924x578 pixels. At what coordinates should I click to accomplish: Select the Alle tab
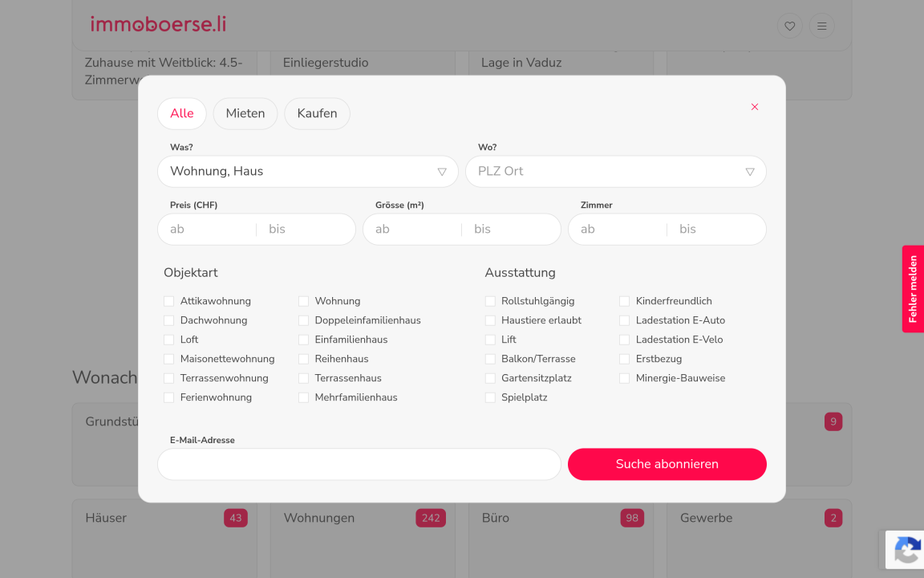(x=181, y=113)
